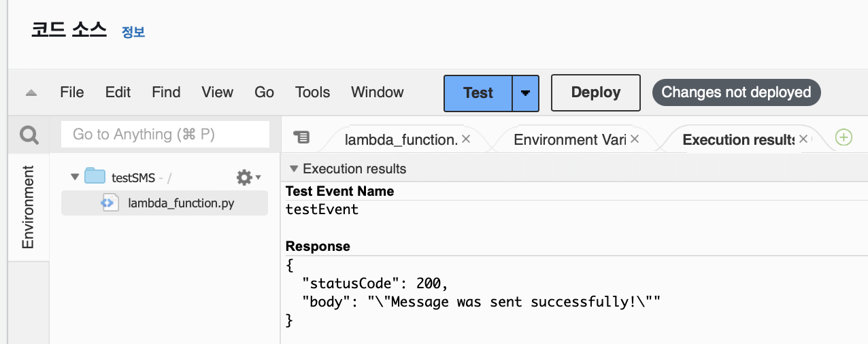
Task: Open the environment gear settings menu
Action: click(x=245, y=178)
